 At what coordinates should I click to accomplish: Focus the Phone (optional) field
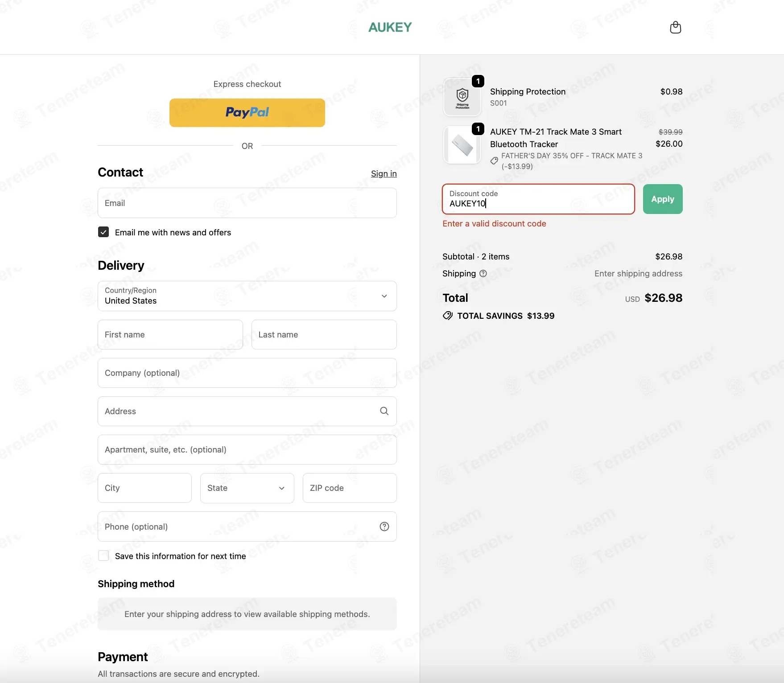247,527
